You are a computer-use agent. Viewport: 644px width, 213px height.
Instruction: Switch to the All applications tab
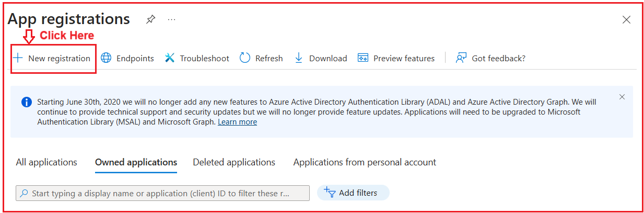tap(46, 162)
